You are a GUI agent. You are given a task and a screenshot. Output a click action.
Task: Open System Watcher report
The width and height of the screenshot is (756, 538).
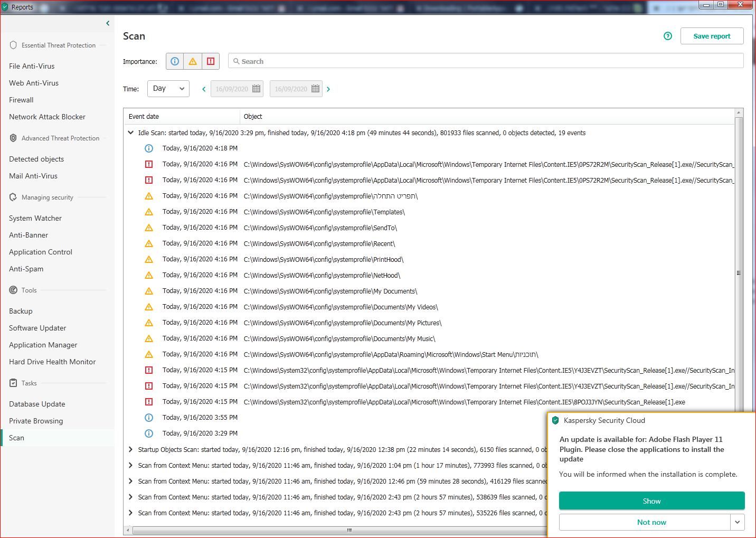click(35, 218)
